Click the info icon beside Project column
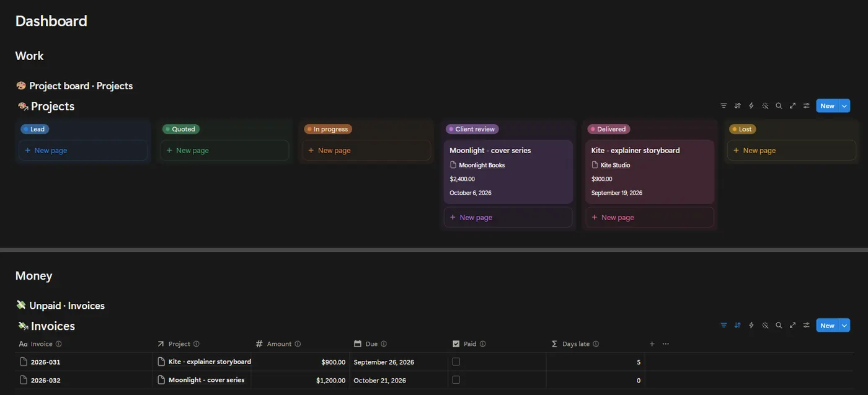The image size is (868, 395). click(x=197, y=344)
